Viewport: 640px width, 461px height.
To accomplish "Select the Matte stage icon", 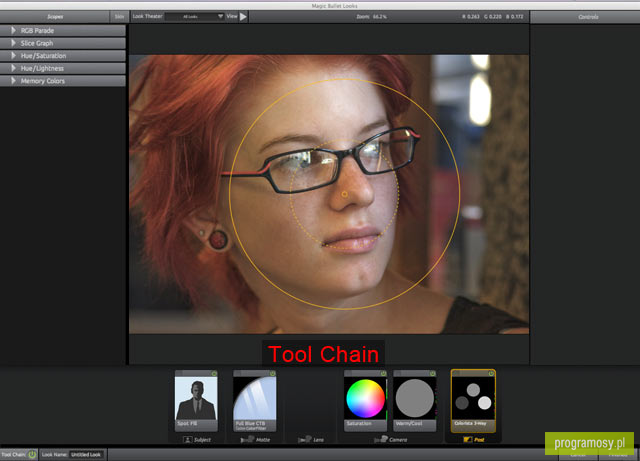I will [247, 440].
